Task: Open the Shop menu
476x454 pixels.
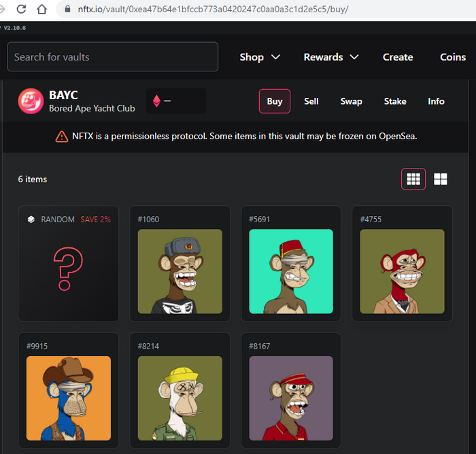Action: [252, 57]
